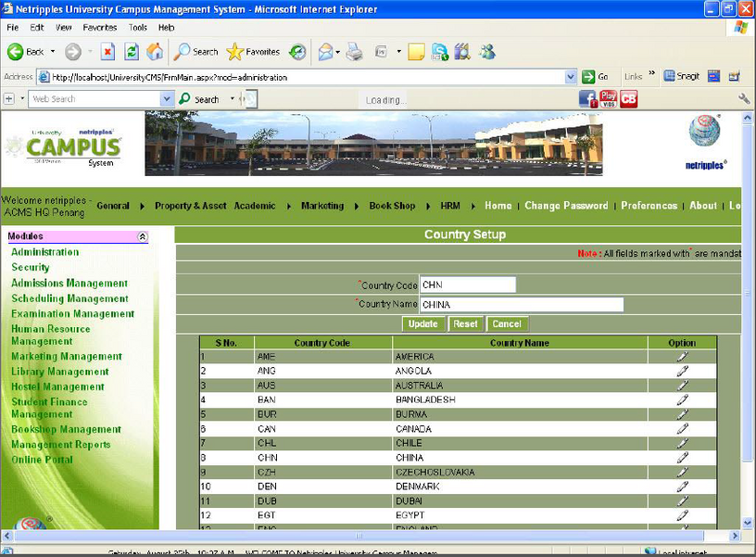Edit the CZECHOSLOVAKIA row with pencil icon
Screen dimensions: 756x557
(x=682, y=472)
